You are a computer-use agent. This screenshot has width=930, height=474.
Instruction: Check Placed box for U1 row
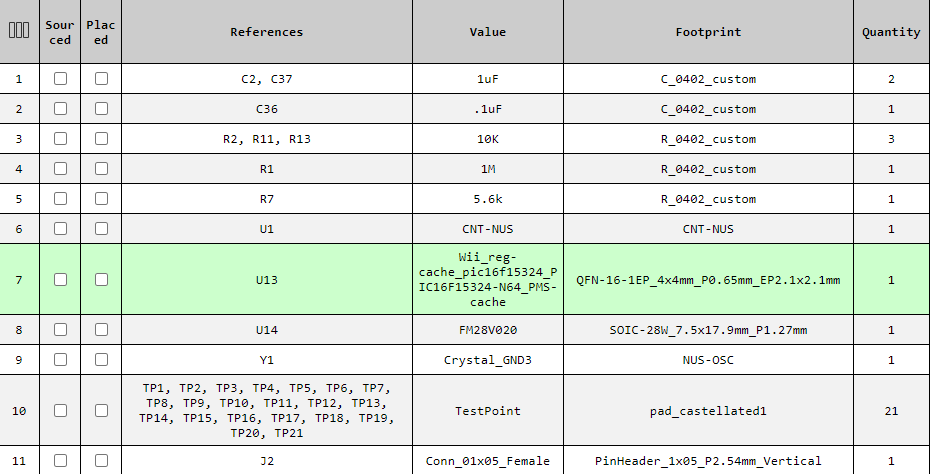coord(101,228)
